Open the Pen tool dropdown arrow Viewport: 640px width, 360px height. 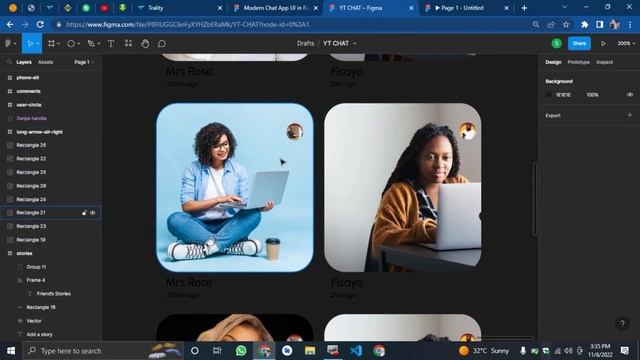[99, 44]
